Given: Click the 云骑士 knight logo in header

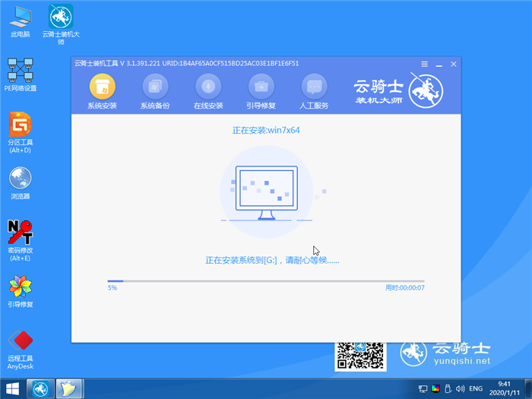Looking at the screenshot, I should pyautogui.click(x=426, y=91).
